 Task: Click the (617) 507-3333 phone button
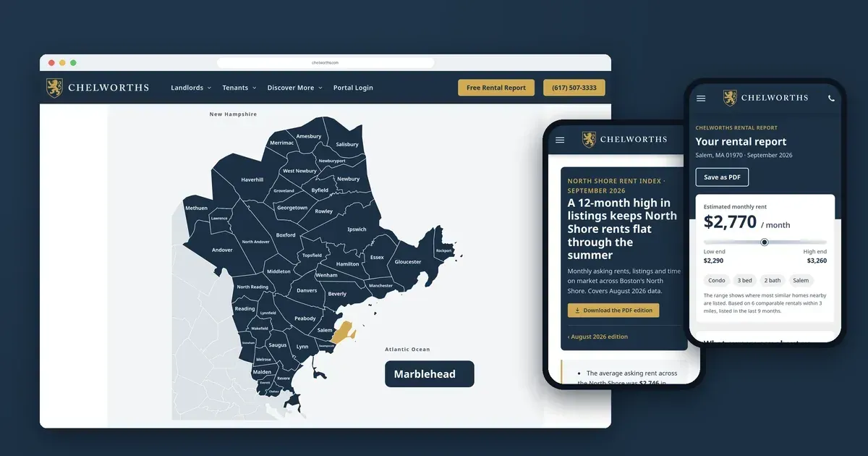click(574, 88)
